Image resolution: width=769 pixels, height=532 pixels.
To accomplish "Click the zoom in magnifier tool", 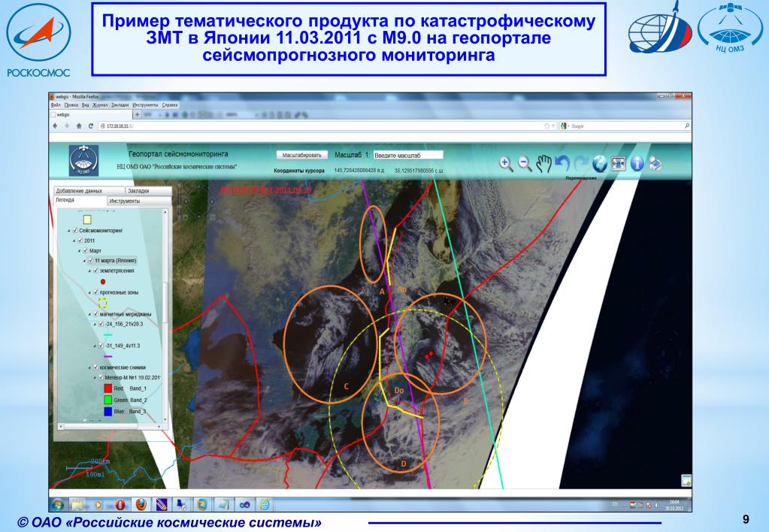I will point(506,164).
